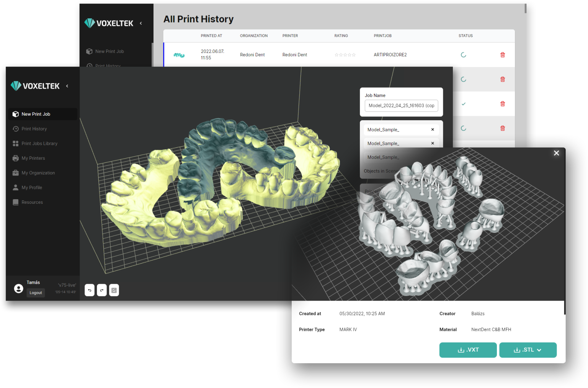Click the trash icon in the checkmark-status row

tap(503, 104)
